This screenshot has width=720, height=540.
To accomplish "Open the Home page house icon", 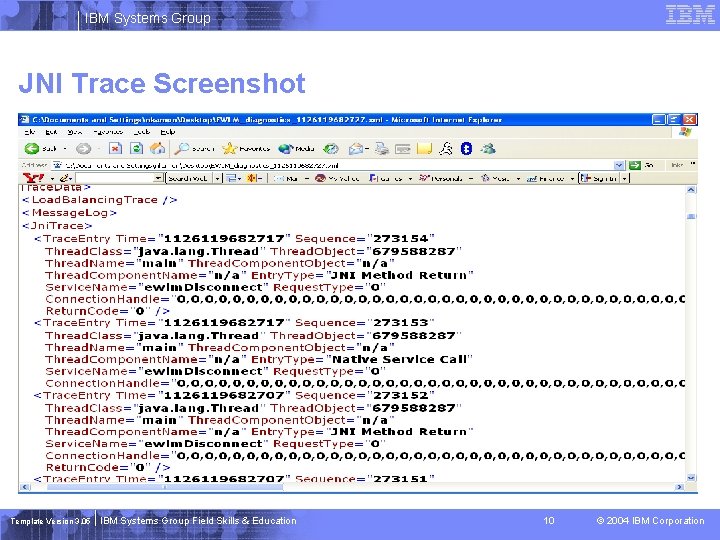I will coord(158,148).
